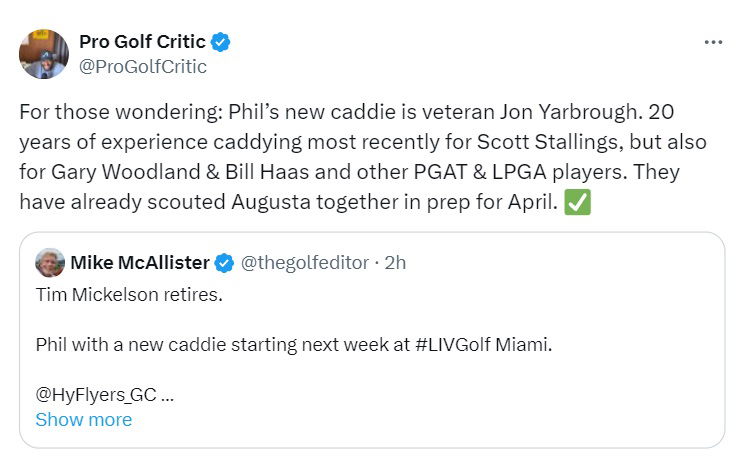Screen dimensions: 744x461
Task: Open the @HyFlyers_GC mention
Action: (x=96, y=394)
